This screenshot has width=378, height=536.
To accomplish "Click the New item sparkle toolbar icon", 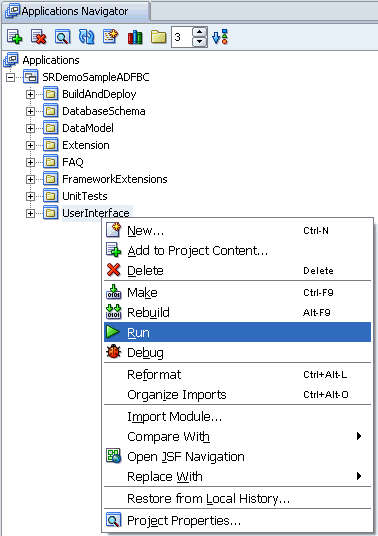I will coord(110,37).
